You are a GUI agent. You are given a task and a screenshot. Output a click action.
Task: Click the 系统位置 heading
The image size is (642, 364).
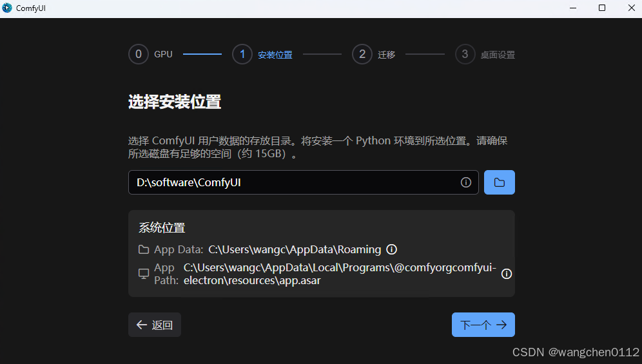click(x=162, y=227)
